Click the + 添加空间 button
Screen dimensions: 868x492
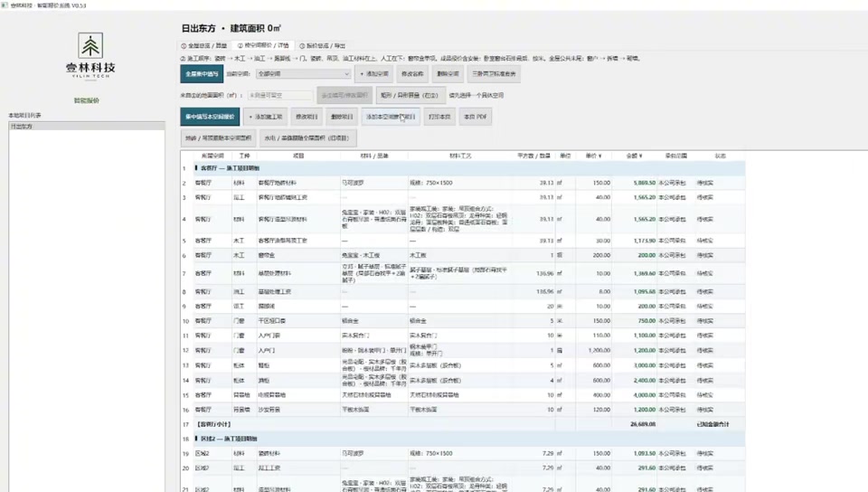374,73
